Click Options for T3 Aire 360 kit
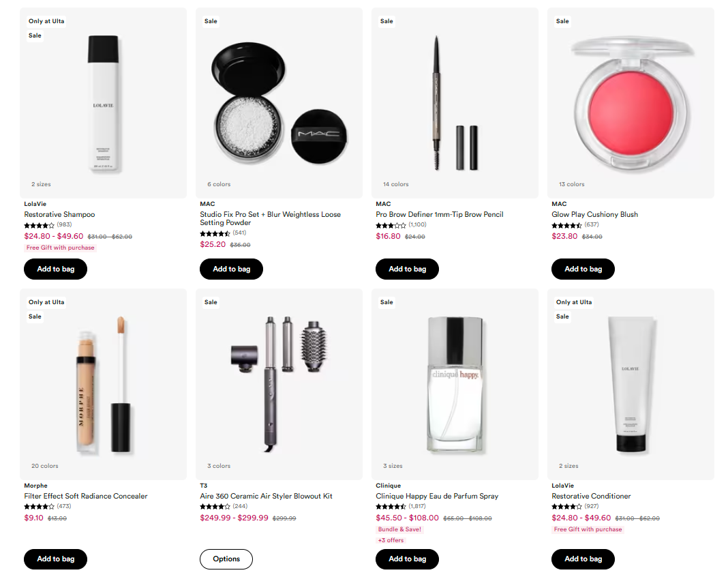This screenshot has height=577, width=728. [x=226, y=559]
